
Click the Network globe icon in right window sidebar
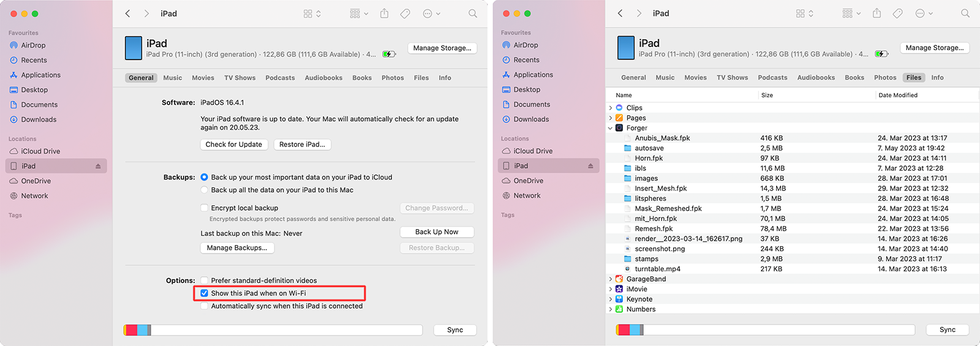(x=506, y=195)
